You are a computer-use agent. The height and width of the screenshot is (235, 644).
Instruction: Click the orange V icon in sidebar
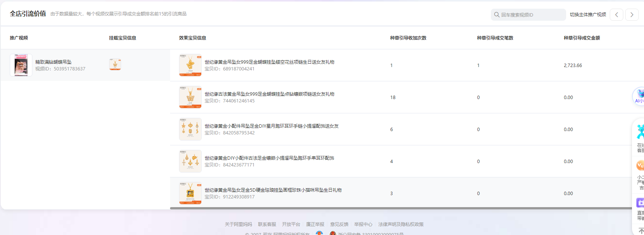[x=639, y=165]
